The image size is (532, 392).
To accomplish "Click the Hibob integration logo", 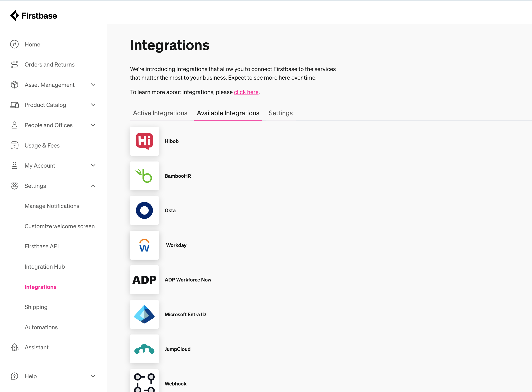I will [144, 141].
